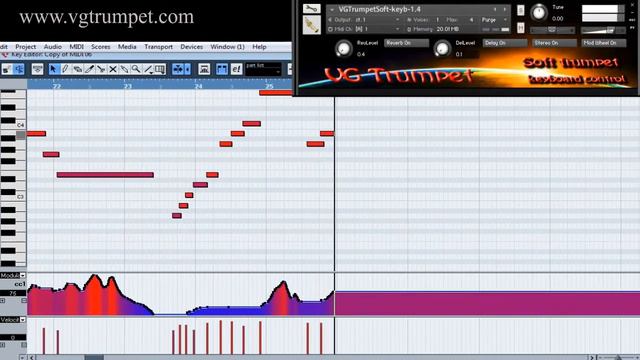Toggle the Stereo On button
The image size is (640, 360).
pos(554,43)
